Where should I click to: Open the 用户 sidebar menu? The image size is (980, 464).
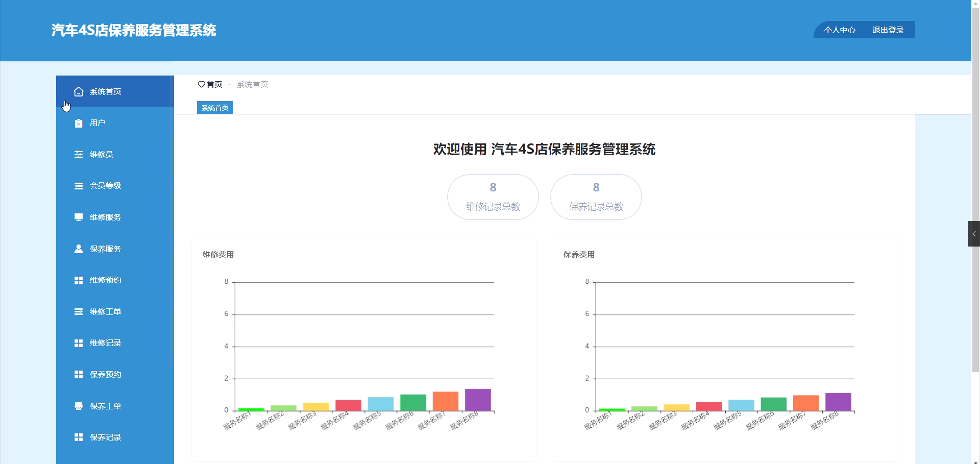[115, 123]
